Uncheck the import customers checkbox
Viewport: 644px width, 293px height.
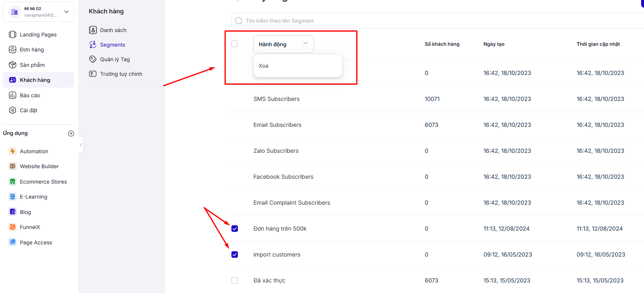[x=235, y=255]
